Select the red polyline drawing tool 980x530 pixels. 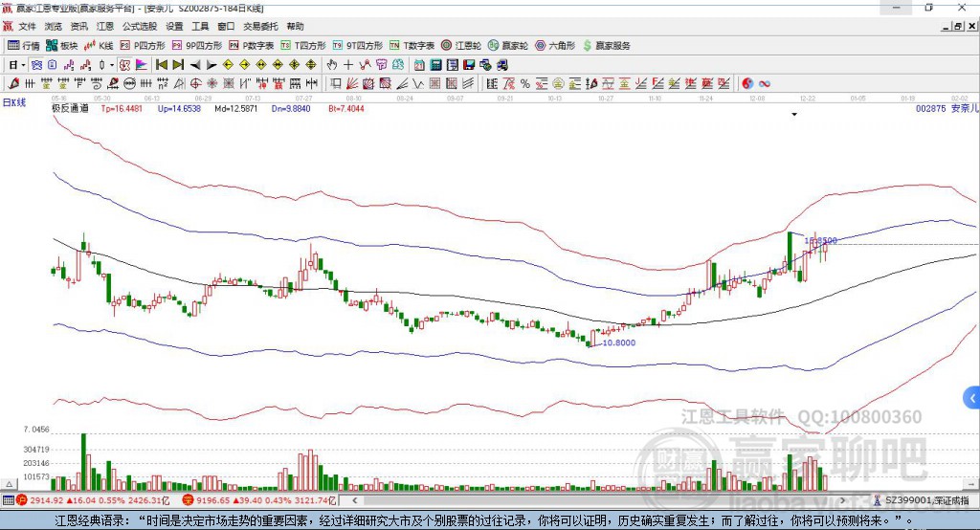click(365, 65)
